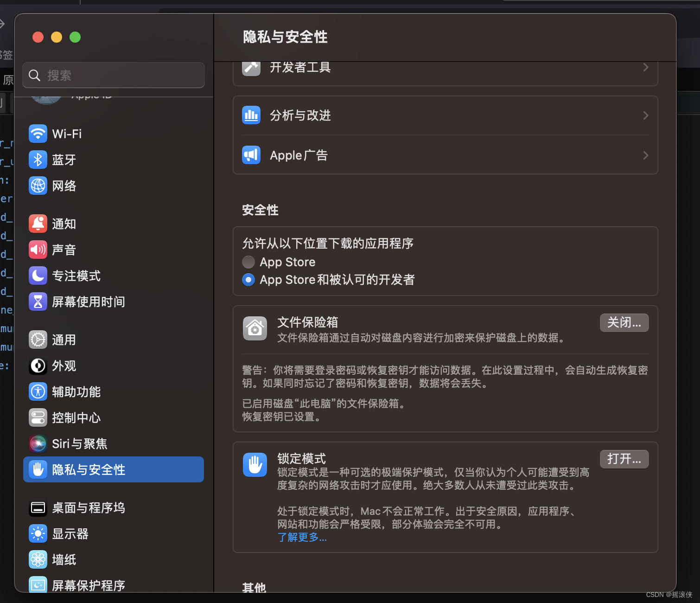Click 墙纸 label in sidebar
This screenshot has height=603, width=700.
point(64,560)
